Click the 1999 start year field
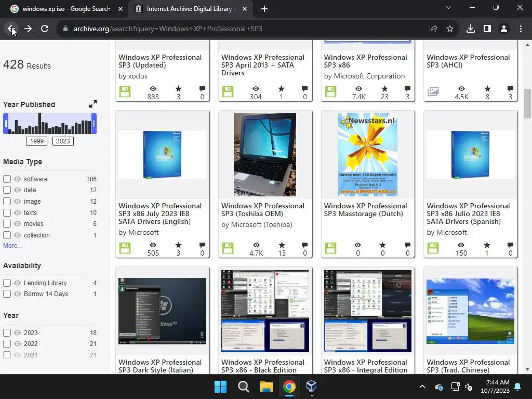 tap(37, 141)
